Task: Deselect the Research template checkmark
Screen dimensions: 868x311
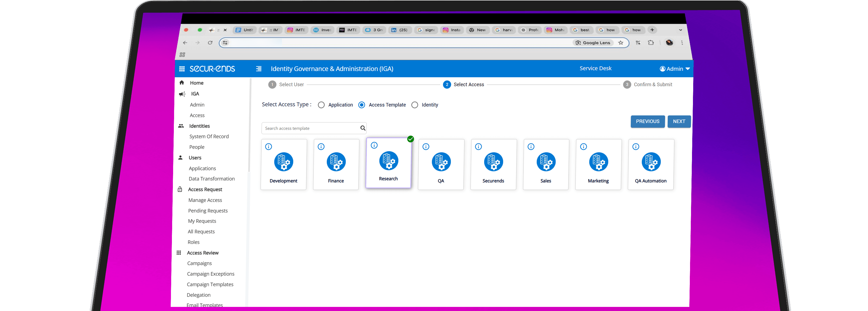Action: point(410,139)
